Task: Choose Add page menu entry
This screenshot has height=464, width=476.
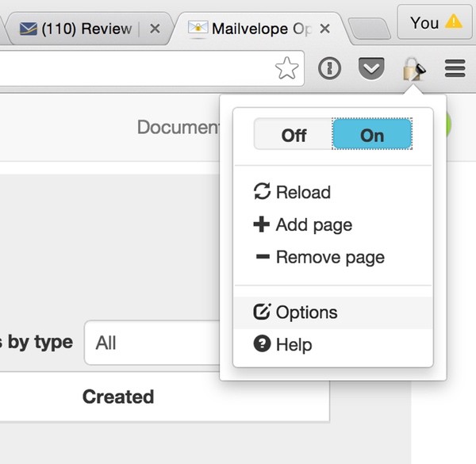Action: [333, 224]
